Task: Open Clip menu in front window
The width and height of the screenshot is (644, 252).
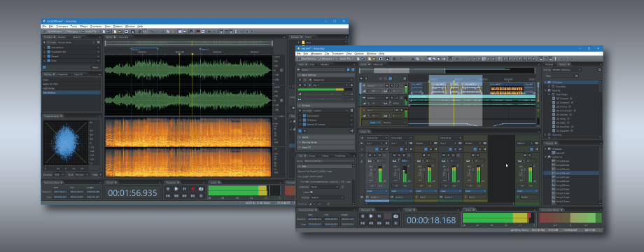Action: 327,54
